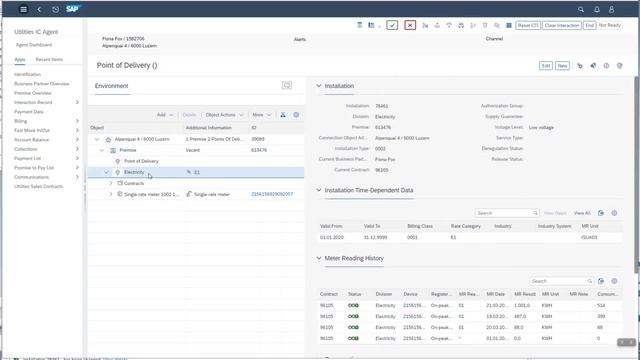Click the Edit button

click(x=546, y=66)
